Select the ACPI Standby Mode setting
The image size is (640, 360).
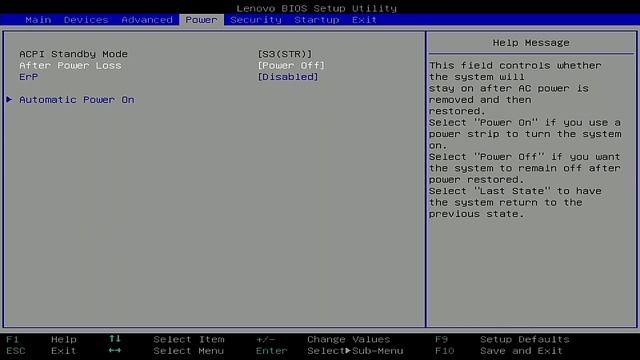coord(73,54)
